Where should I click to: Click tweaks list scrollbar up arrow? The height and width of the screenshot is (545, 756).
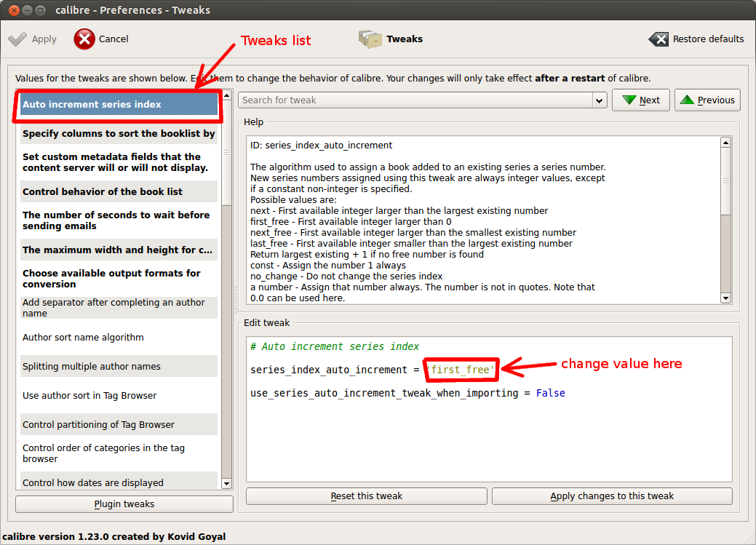pos(226,95)
